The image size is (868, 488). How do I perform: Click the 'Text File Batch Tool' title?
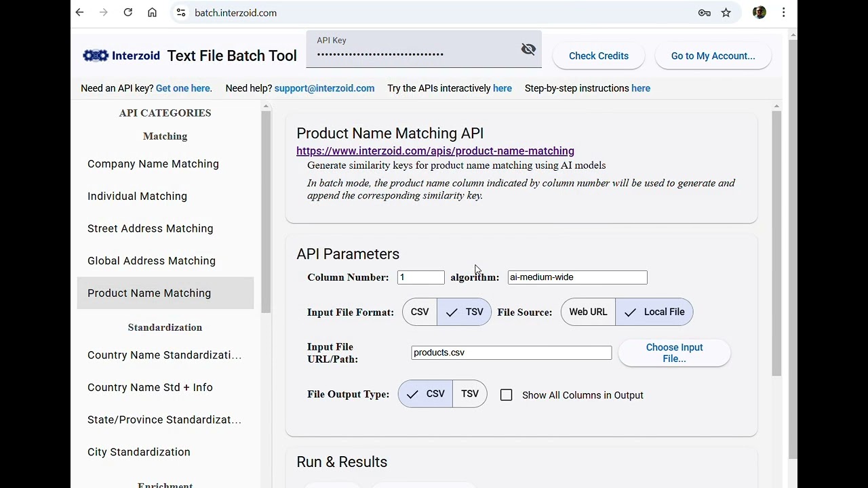tap(232, 56)
